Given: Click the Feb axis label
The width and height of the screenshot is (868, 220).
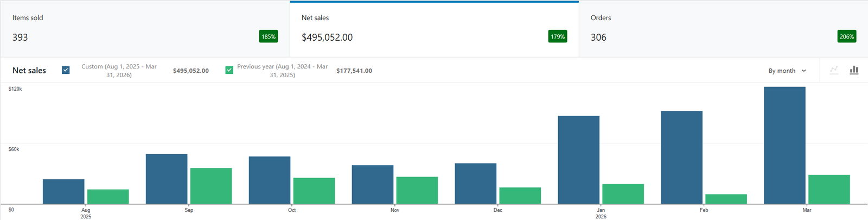Looking at the screenshot, I should point(704,210).
